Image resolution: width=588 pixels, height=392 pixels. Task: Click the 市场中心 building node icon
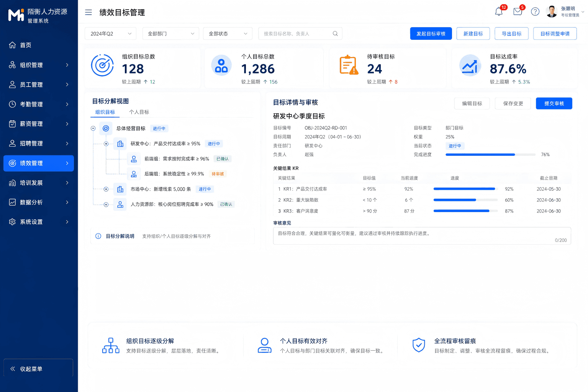tap(120, 189)
